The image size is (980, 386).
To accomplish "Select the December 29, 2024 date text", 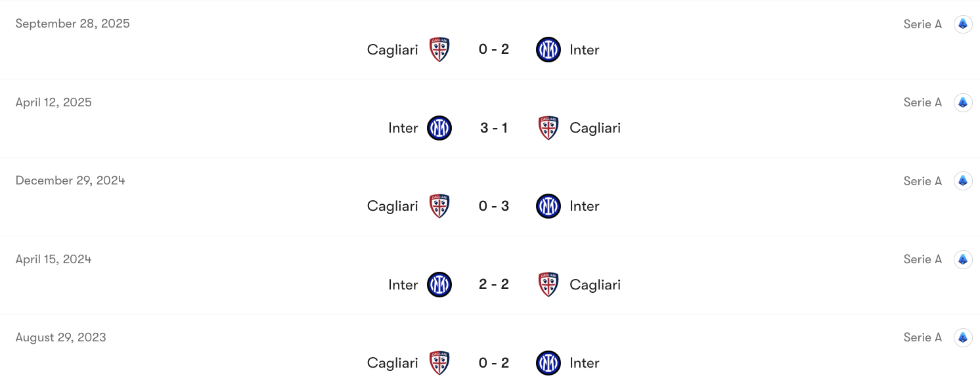I will point(70,180).
